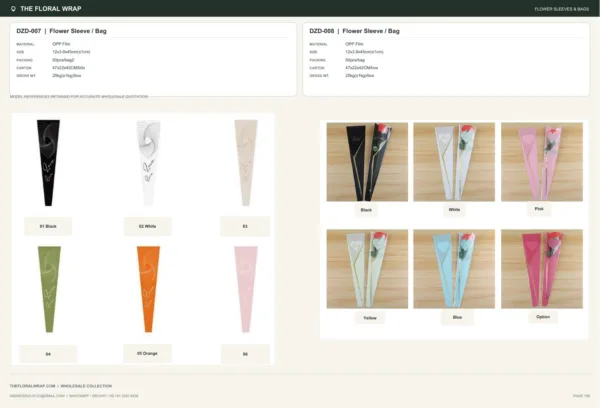Click the WhatsApp / WeChat contact number
Screen dimensions: 600x408
104,396
